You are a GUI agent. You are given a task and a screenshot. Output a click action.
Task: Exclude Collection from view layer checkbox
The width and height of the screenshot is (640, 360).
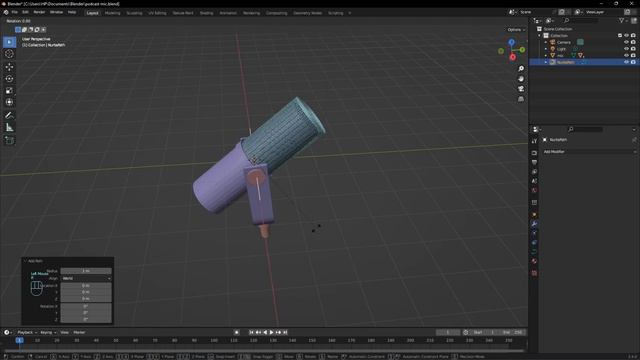[x=620, y=36]
